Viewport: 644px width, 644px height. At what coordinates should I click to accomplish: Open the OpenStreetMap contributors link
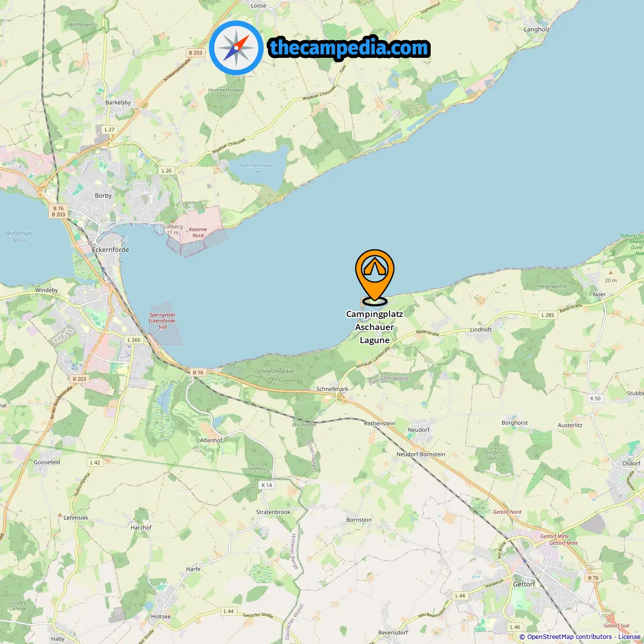click(570, 636)
